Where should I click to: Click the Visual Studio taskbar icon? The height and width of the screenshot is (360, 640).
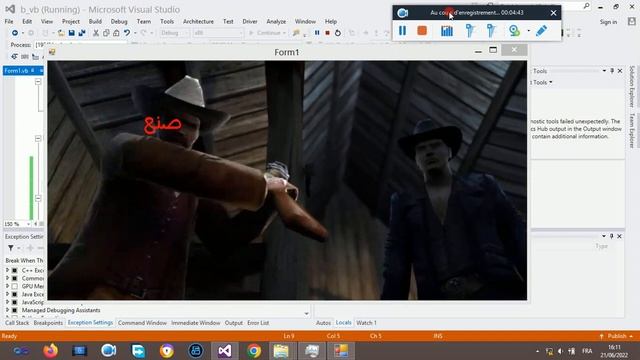[224, 351]
